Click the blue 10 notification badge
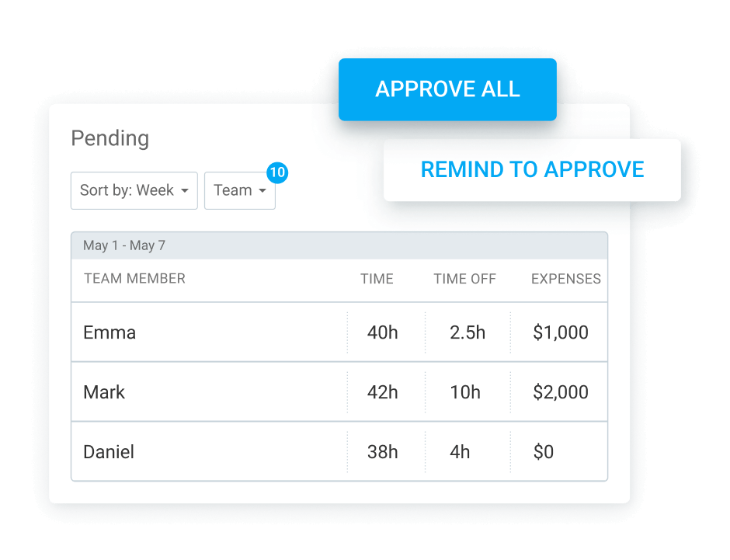The height and width of the screenshot is (560, 730). (277, 172)
